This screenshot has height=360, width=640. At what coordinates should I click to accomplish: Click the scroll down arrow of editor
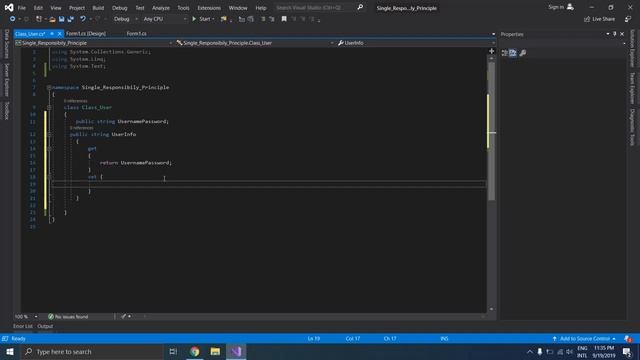[x=491, y=309]
